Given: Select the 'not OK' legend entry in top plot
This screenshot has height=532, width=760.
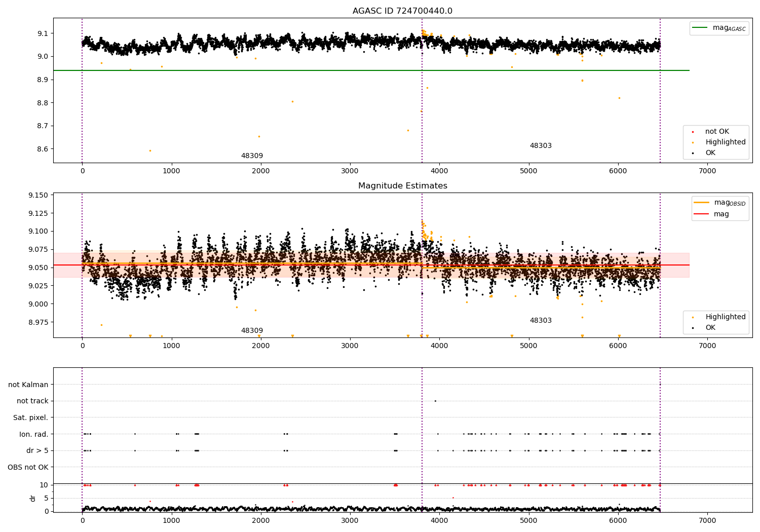Looking at the screenshot, I should point(717,132).
